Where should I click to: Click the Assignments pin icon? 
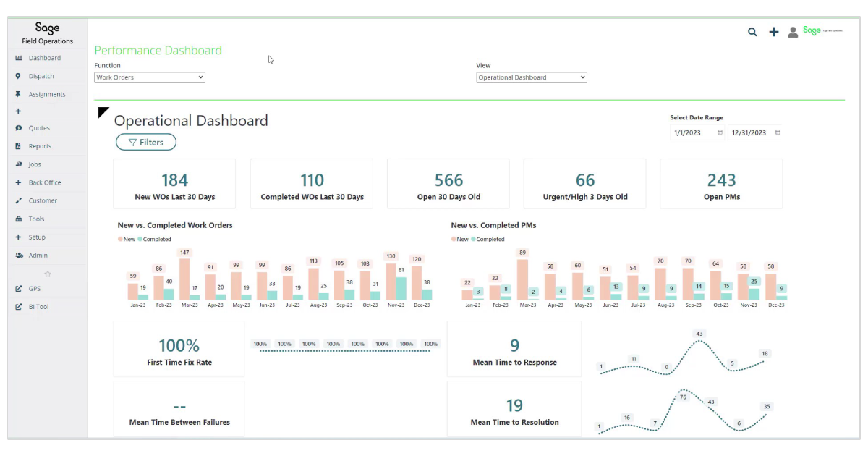pyautogui.click(x=18, y=94)
